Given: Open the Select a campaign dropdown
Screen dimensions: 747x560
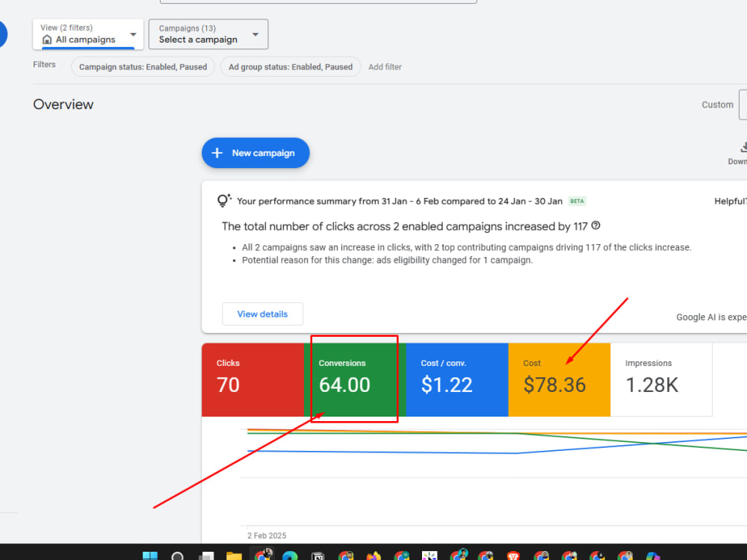Looking at the screenshot, I should pos(208,34).
